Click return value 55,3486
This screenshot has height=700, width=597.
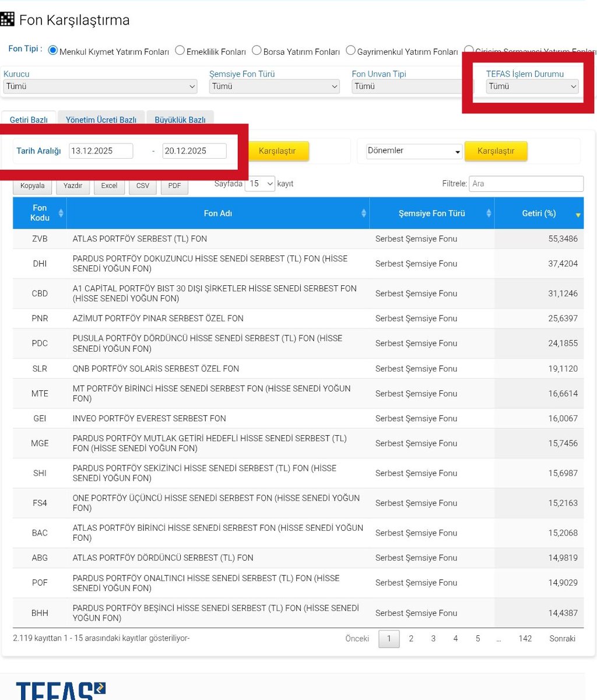tap(563, 239)
